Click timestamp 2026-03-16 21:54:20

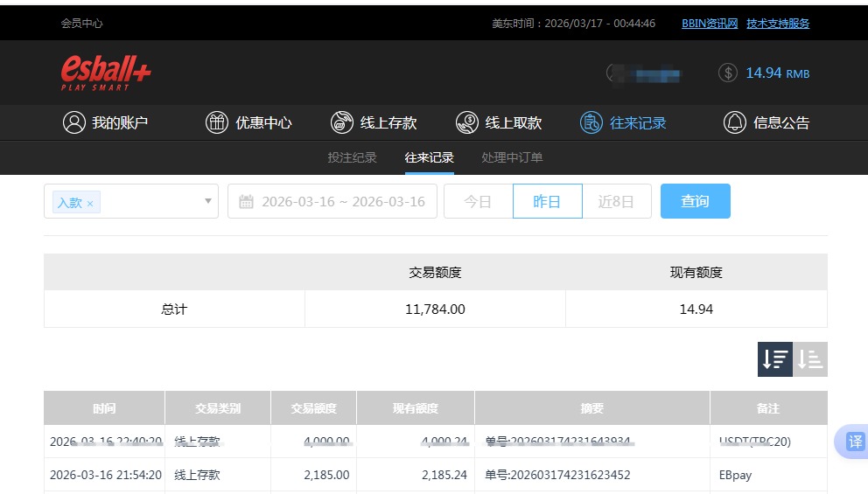106,475
